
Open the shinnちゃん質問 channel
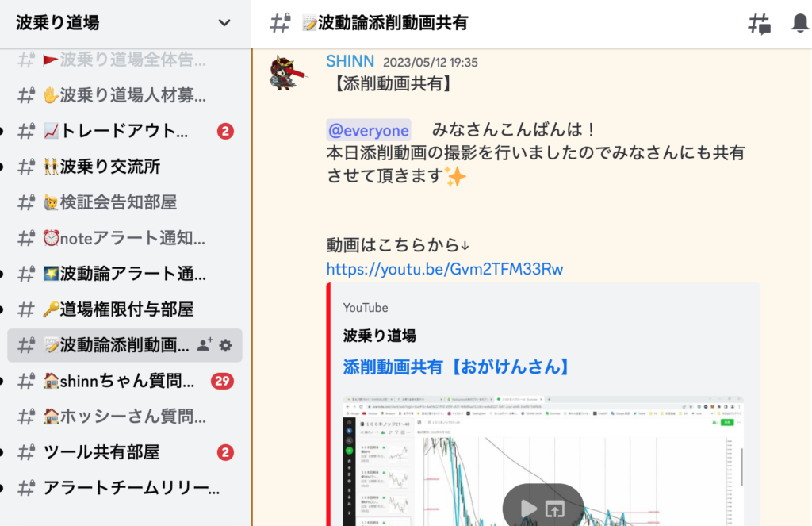[124, 382]
